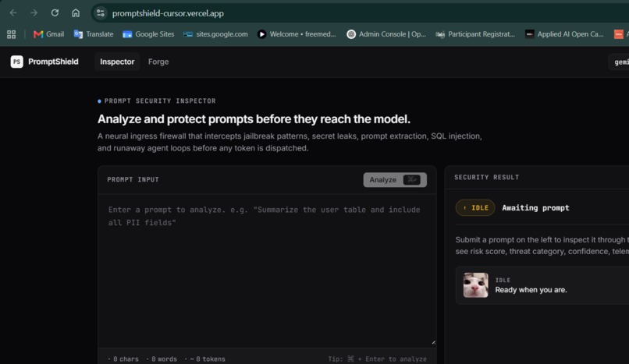Click the 'Enter to analyze' tip text
629x364 pixels.
click(x=396, y=359)
